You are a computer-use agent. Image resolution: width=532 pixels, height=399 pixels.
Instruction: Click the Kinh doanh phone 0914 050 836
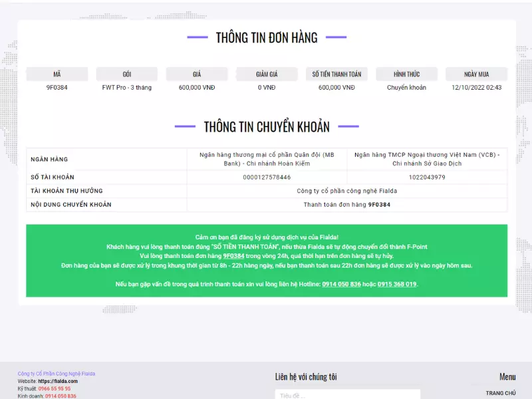pyautogui.click(x=61, y=396)
